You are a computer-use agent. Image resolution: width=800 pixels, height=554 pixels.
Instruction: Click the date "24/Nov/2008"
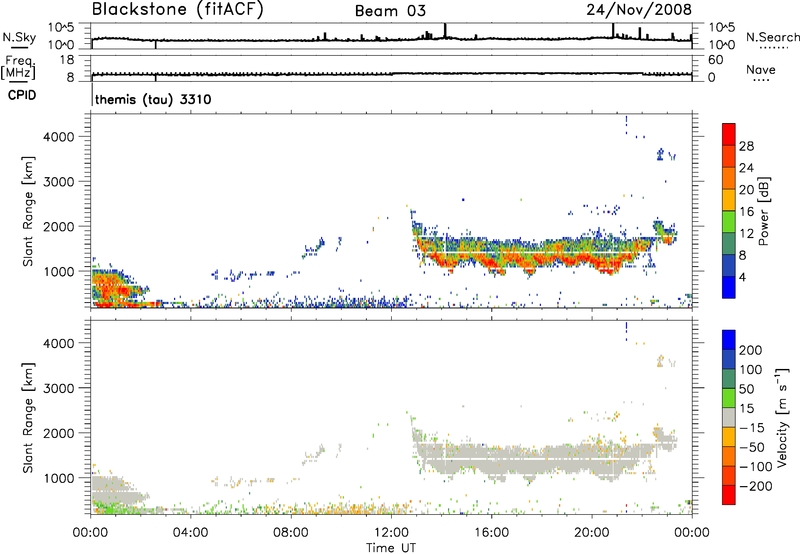click(639, 10)
